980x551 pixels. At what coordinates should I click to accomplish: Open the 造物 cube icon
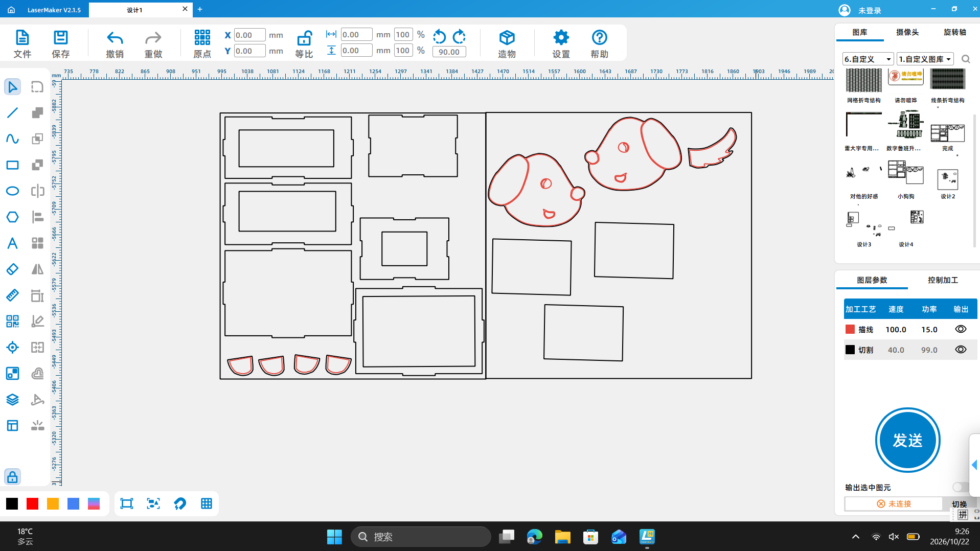pyautogui.click(x=507, y=44)
